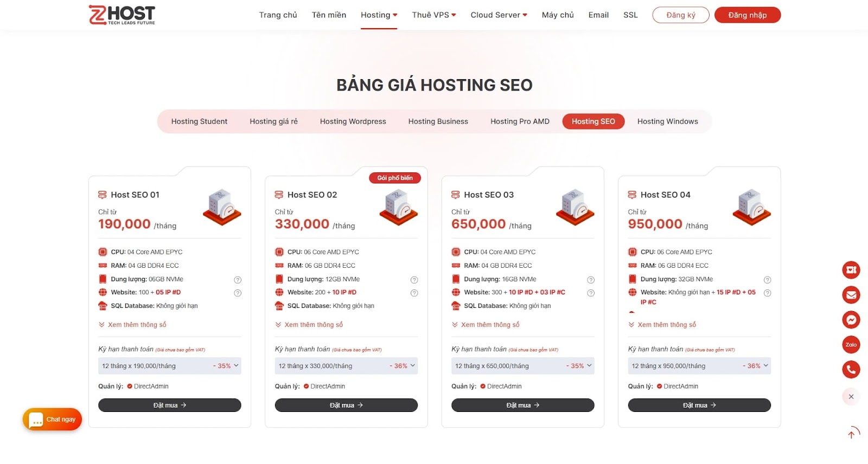Select DirectAdmin radio in Host SEO 01
Viewport: 868px width, 464px height.
point(130,386)
